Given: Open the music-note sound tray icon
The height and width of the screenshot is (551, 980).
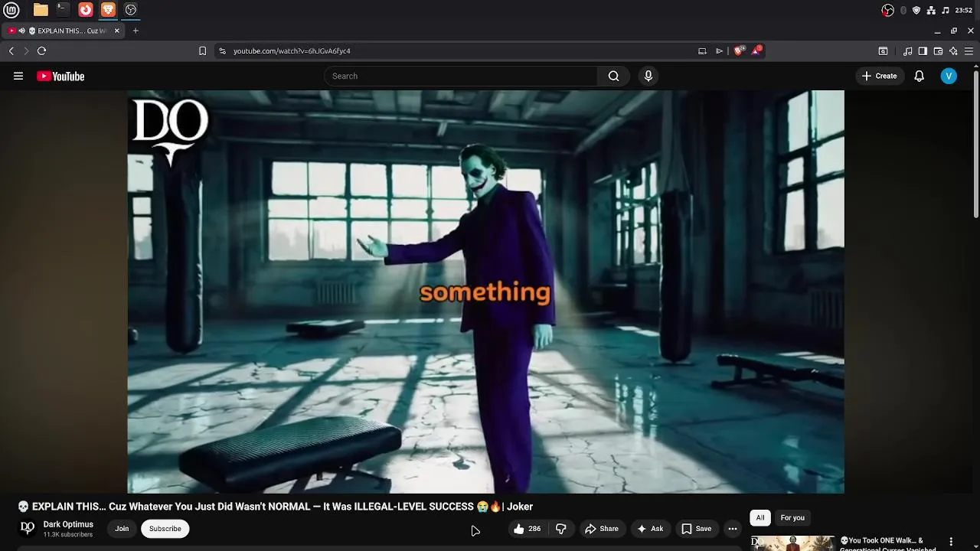Looking at the screenshot, I should point(946,10).
